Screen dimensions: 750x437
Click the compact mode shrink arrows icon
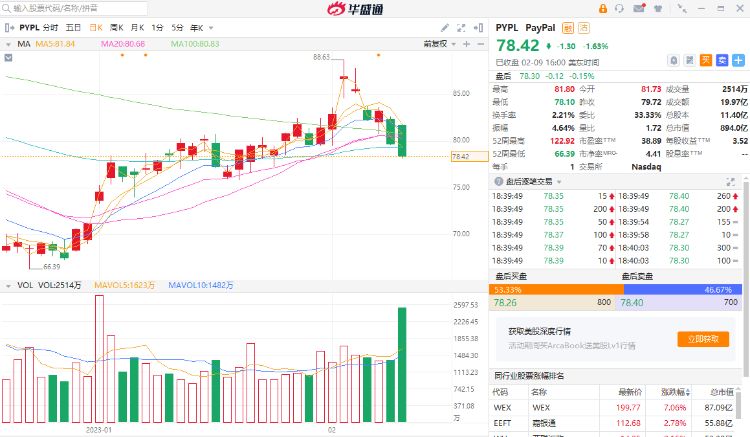tap(682, 9)
